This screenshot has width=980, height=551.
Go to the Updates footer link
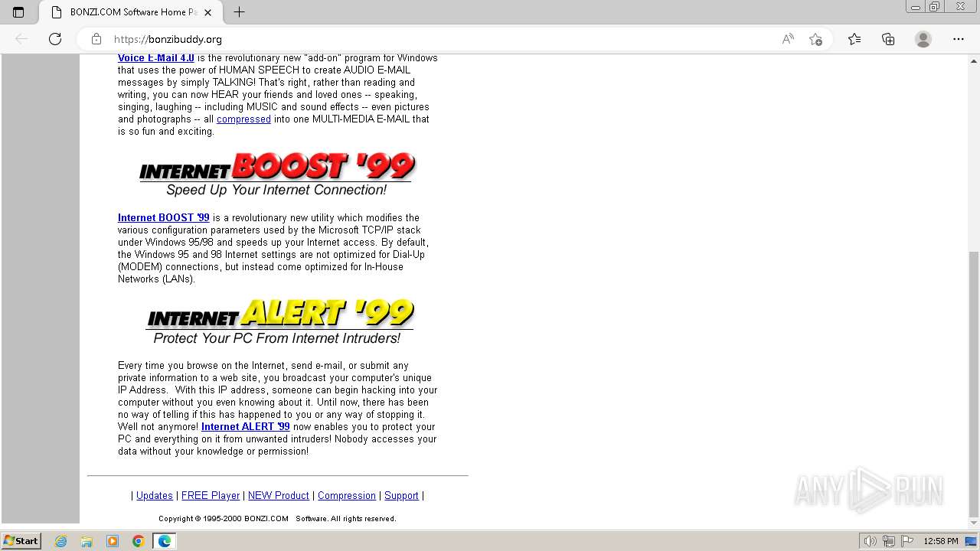coord(155,495)
